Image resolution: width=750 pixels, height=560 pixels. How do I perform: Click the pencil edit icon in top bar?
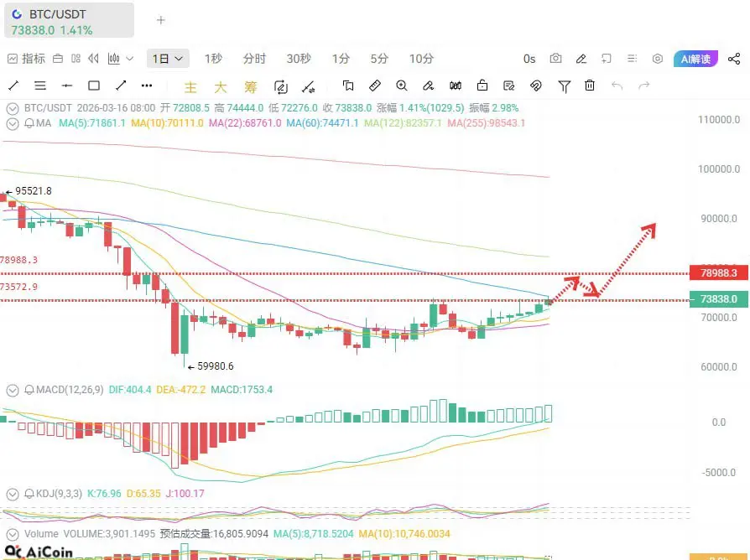coord(581,59)
